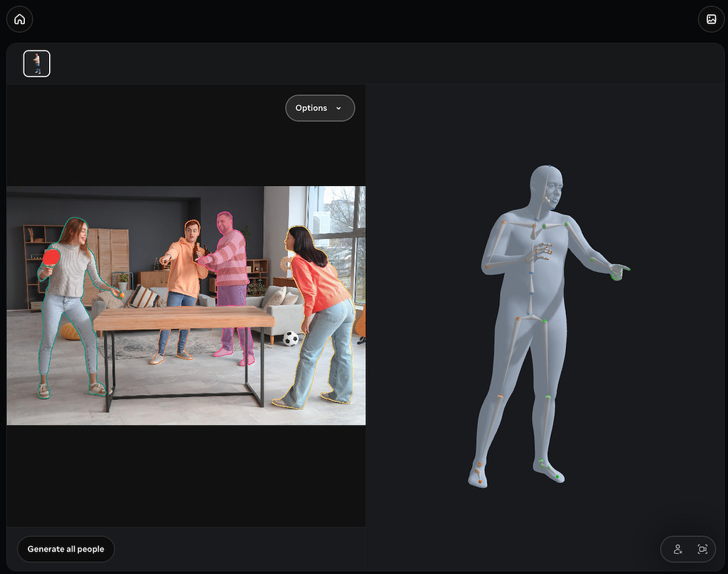
Task: Expand the Options dropdown
Action: [320, 108]
